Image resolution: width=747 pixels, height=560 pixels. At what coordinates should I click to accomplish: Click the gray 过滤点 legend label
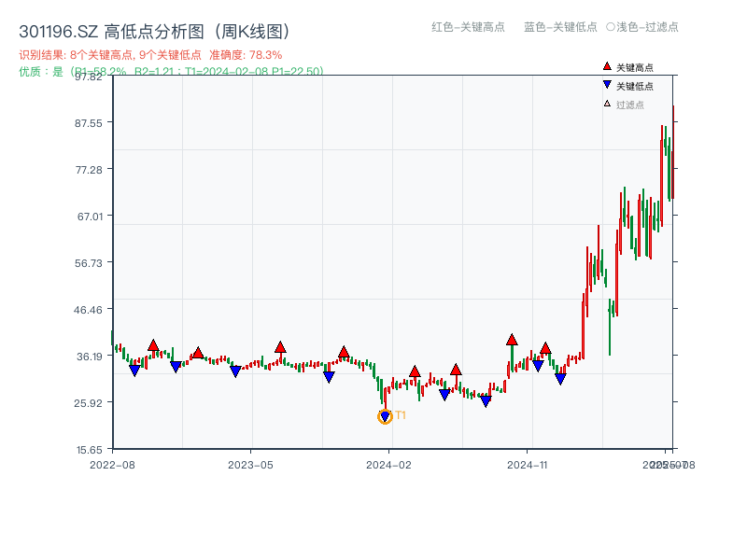click(629, 105)
